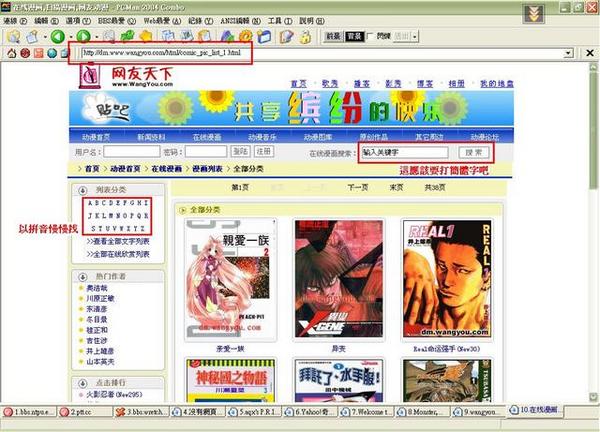This screenshot has height=432, width=600.
Task: Open the 送出 combo box dropdown
Action: [x=414, y=36]
